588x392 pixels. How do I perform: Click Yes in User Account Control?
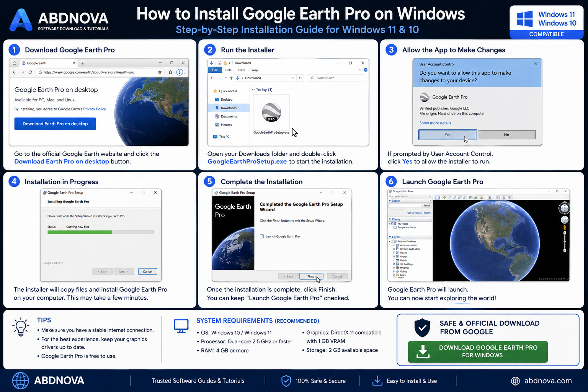pos(448,135)
